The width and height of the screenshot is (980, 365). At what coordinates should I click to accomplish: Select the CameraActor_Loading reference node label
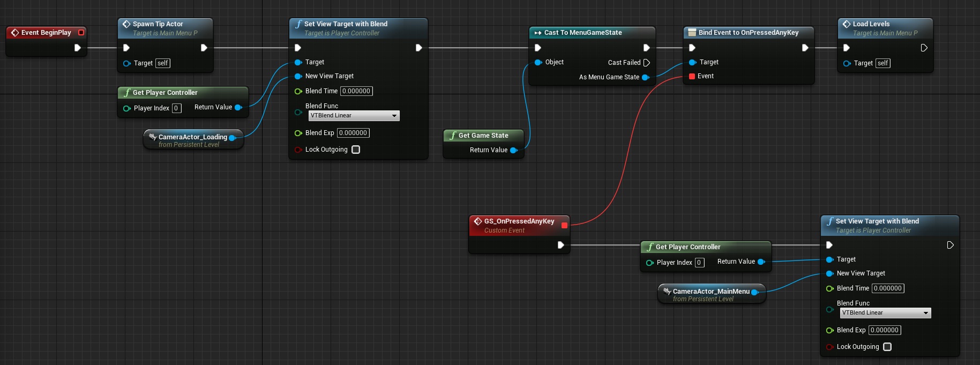[x=193, y=137]
